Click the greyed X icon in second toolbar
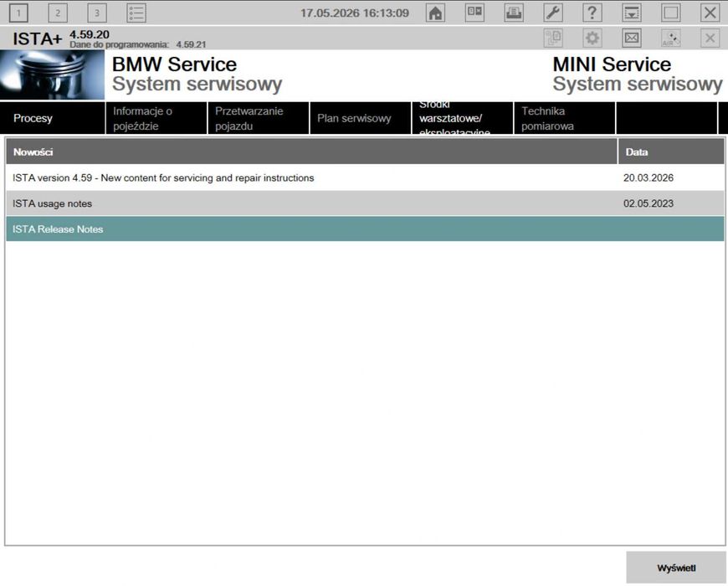 pyautogui.click(x=710, y=38)
